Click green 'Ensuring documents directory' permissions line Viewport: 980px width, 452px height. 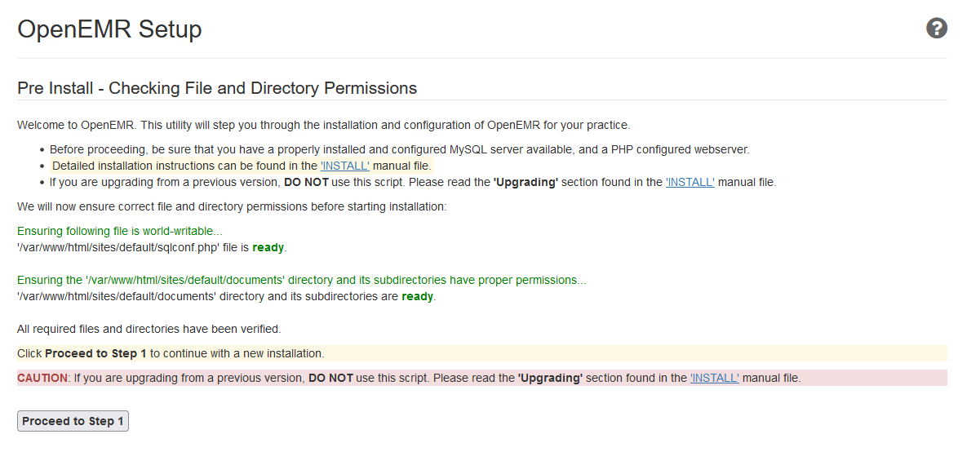(x=301, y=280)
